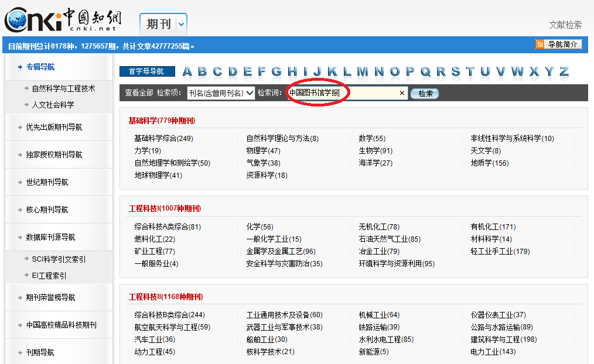The height and width of the screenshot is (364, 594).
Task: Click into the 检索词 search input field
Action: coord(343,93)
